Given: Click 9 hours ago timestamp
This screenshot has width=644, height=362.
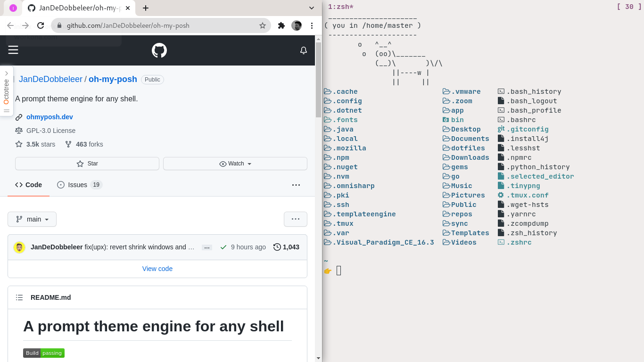Looking at the screenshot, I should tap(248, 247).
